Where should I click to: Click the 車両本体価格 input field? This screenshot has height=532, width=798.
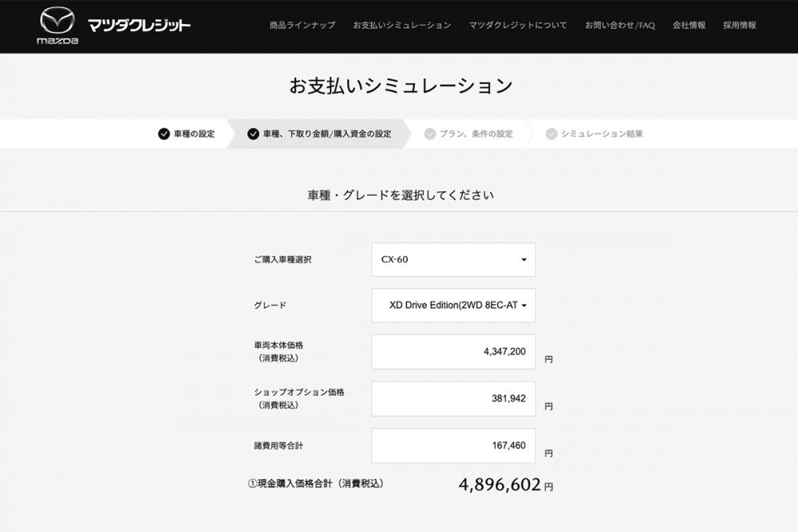453,352
